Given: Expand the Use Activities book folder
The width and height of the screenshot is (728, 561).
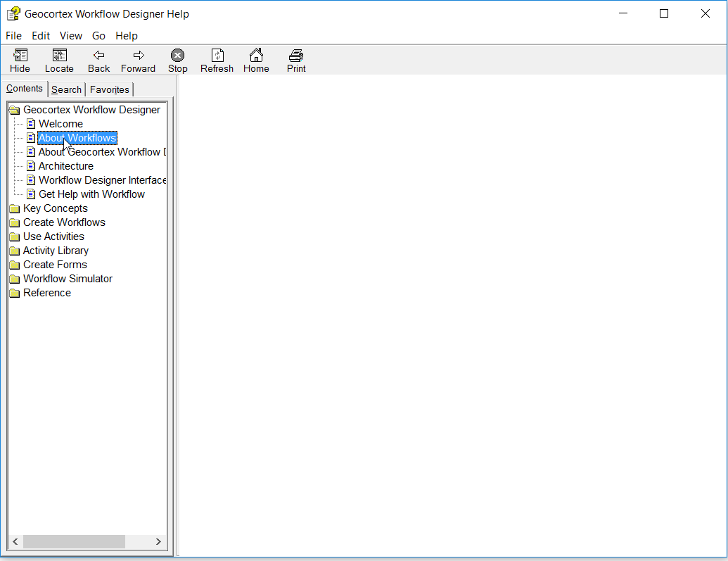Looking at the screenshot, I should 14,237.
